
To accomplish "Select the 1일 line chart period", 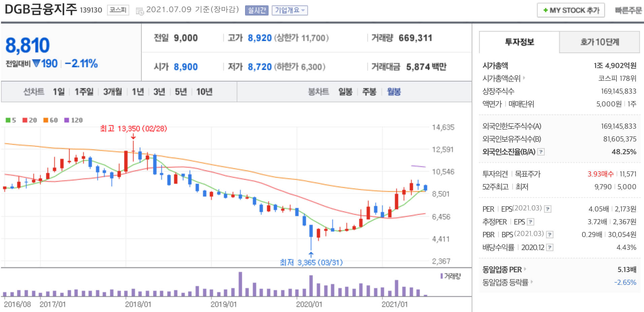I will pyautogui.click(x=59, y=92).
